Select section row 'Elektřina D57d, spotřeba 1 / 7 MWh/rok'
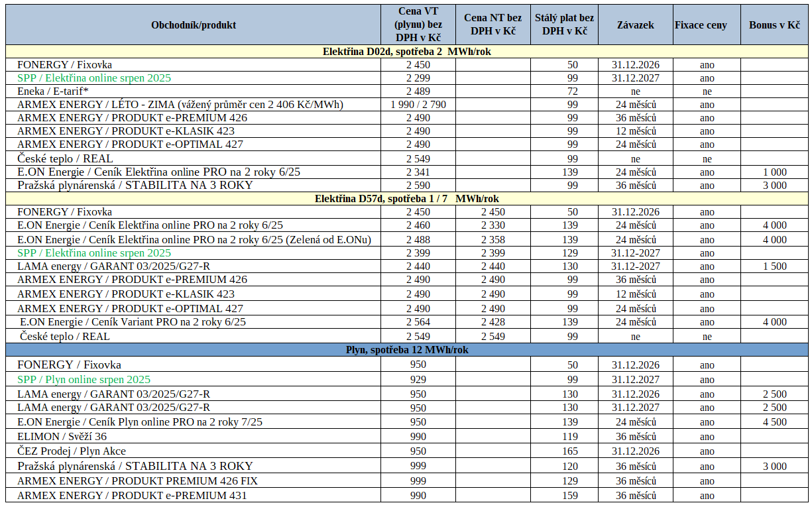 pos(407,199)
